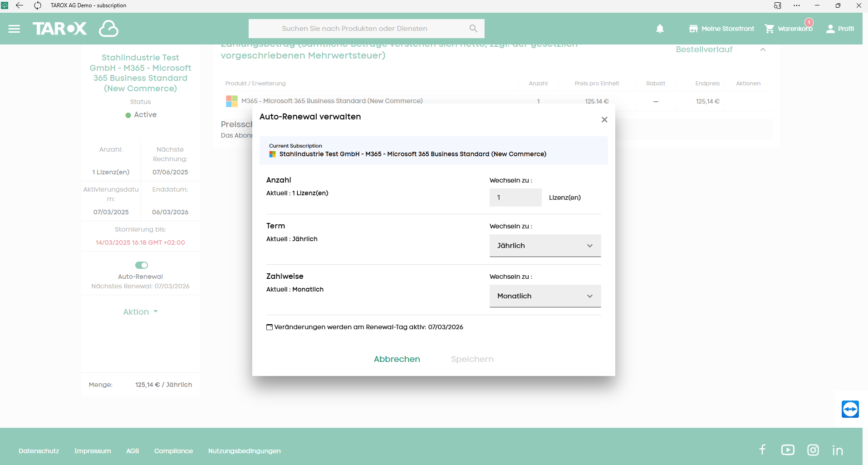The height and width of the screenshot is (465, 868).
Task: Open the Nutzungsbedingungen footer link
Action: point(245,451)
